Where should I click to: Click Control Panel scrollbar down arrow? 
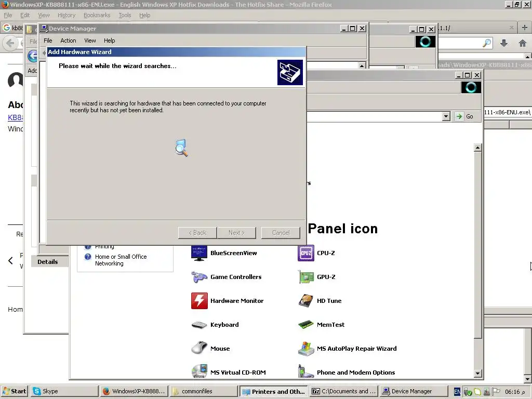coord(478,373)
